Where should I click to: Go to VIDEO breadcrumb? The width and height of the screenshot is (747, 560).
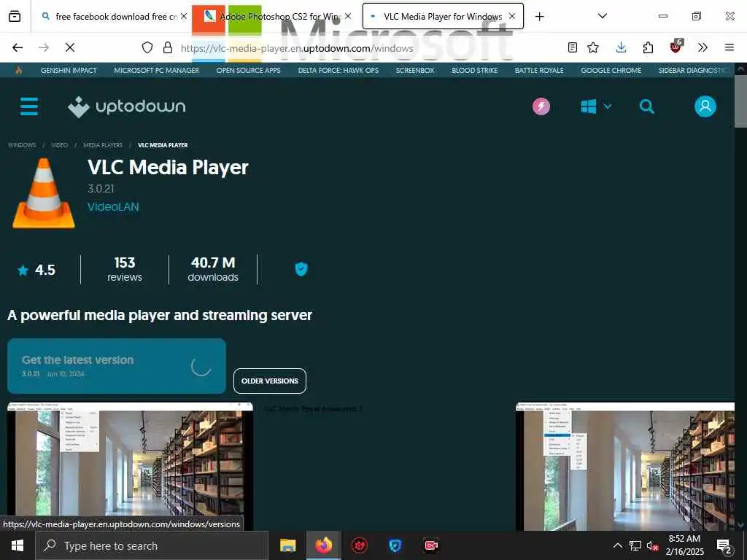pyautogui.click(x=60, y=145)
